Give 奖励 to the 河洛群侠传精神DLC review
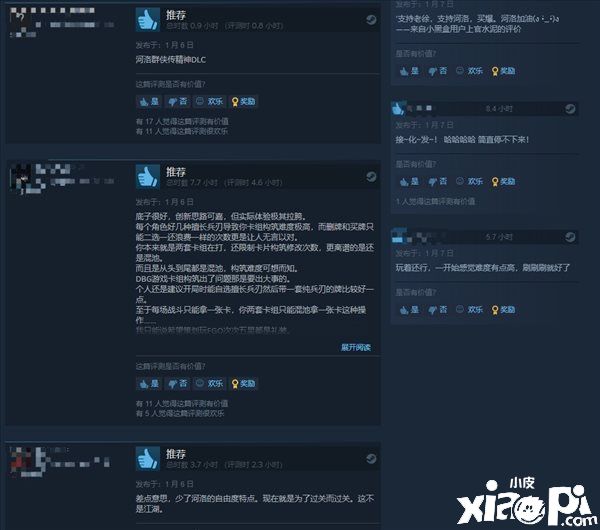 [243, 101]
